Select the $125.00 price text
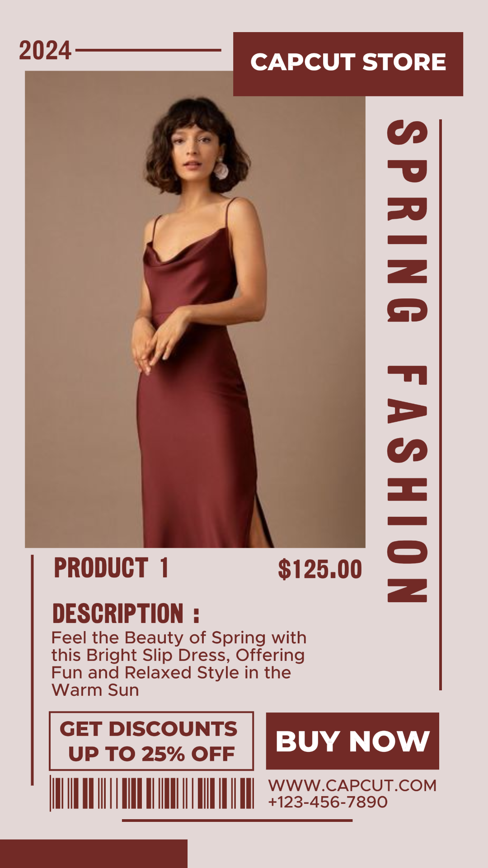Image resolution: width=488 pixels, height=868 pixels. tap(320, 569)
